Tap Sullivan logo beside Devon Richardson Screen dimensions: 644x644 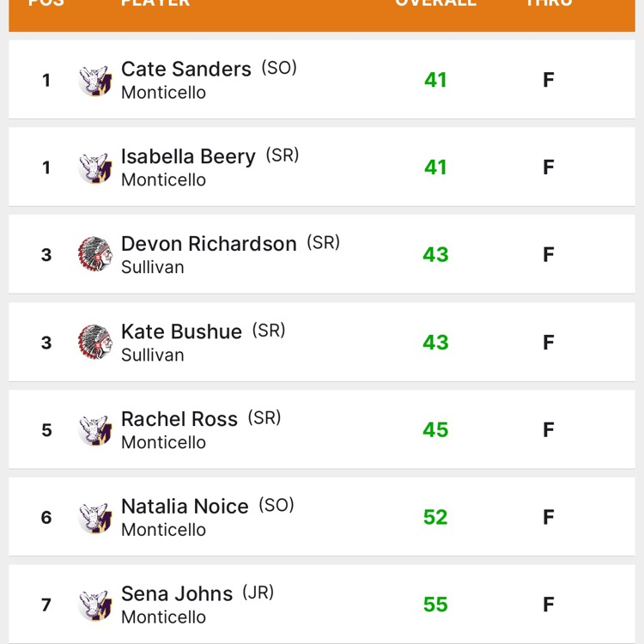pos(94,255)
